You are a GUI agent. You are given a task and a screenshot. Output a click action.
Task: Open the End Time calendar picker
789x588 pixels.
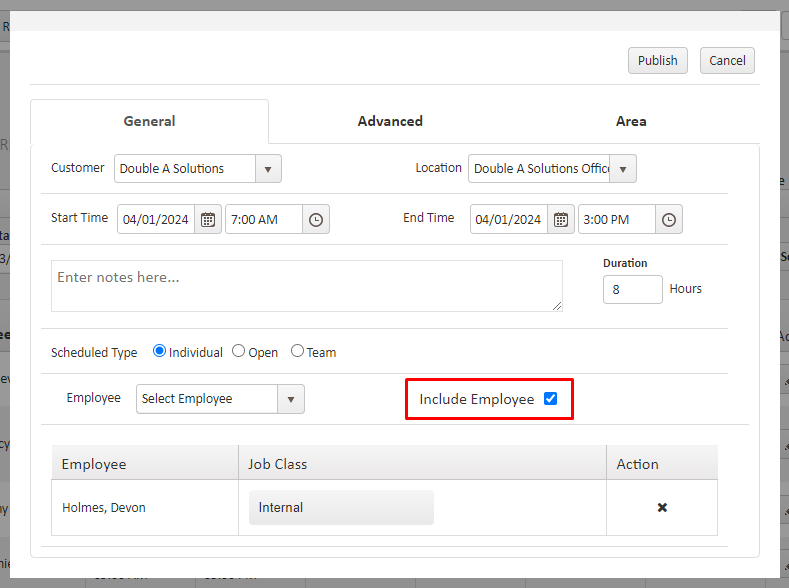pyautogui.click(x=561, y=220)
